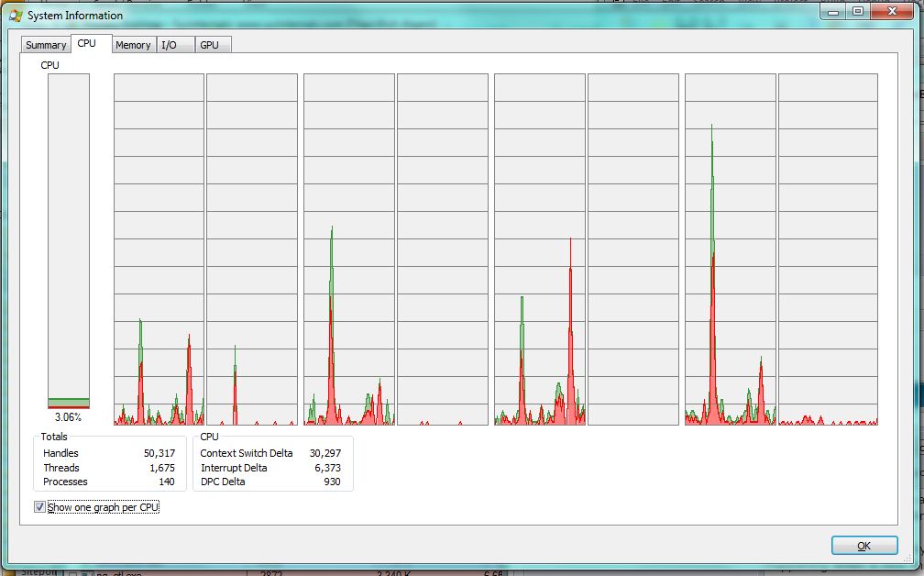
Task: Uncheck Show one graph per CPU
Action: [x=39, y=507]
